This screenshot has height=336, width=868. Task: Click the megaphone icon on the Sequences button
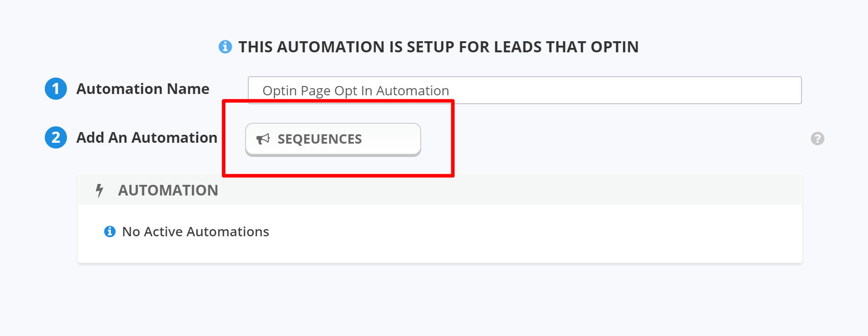tap(263, 139)
